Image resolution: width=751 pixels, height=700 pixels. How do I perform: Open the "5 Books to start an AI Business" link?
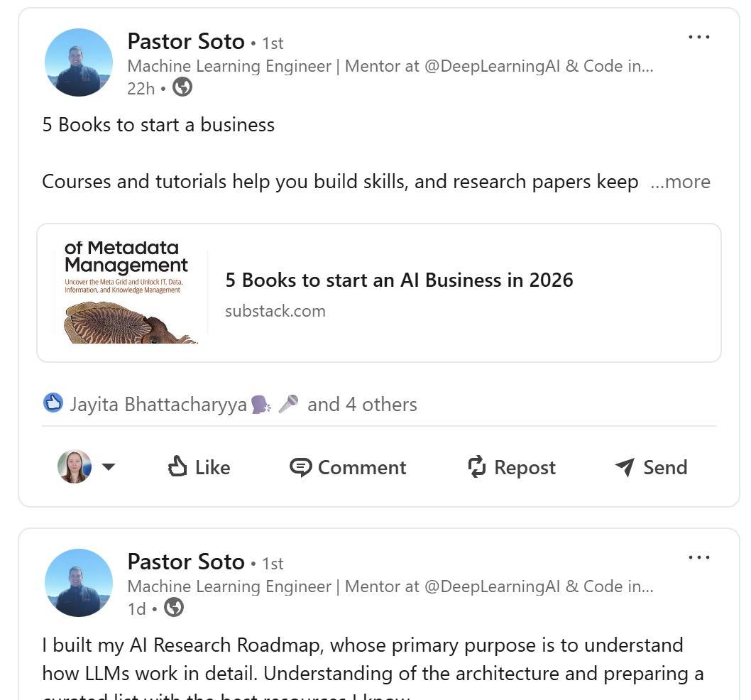point(399,280)
